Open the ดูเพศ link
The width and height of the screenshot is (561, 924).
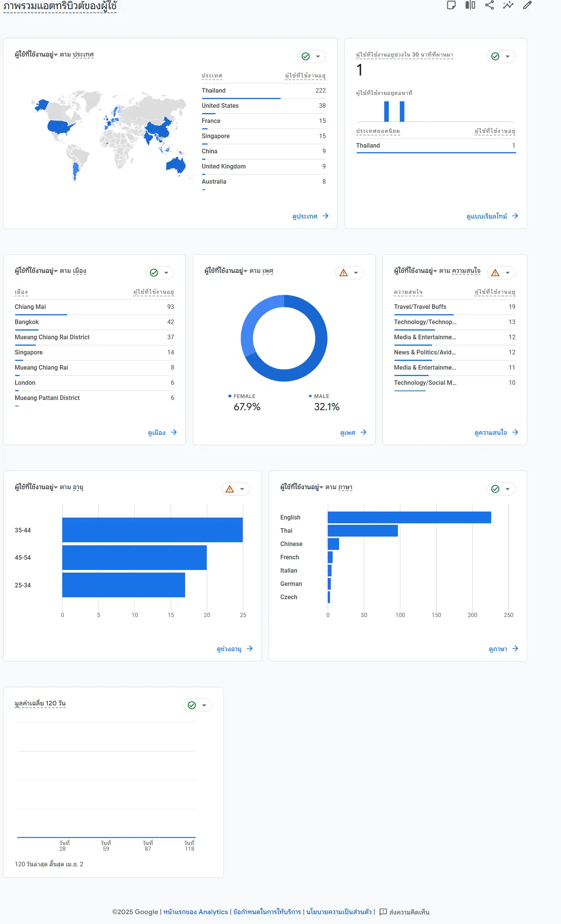click(353, 433)
